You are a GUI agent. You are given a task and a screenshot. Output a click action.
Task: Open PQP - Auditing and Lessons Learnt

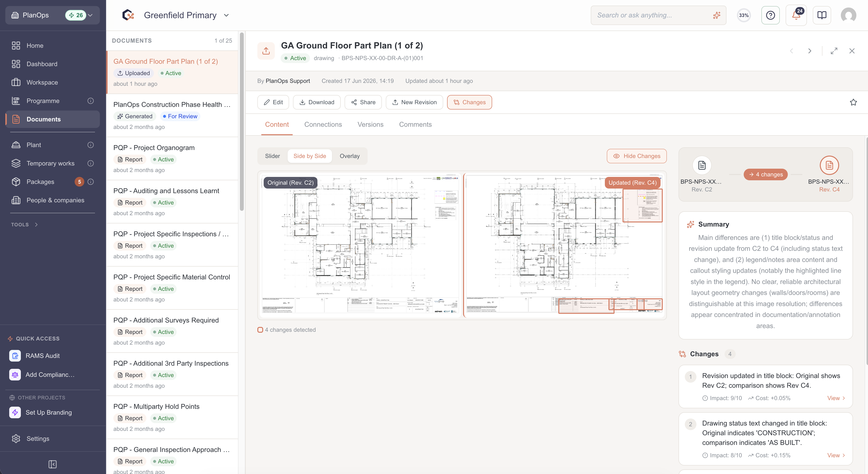172,201
